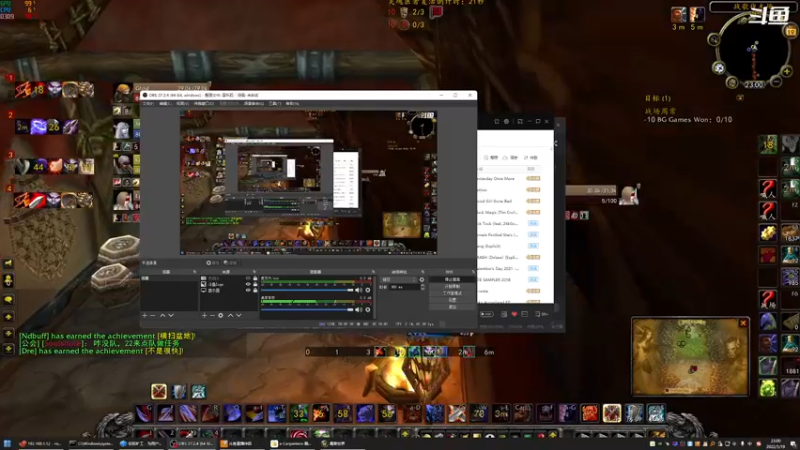Add a new scene in OBS Scenes panel
Viewport: 800px width, 450px height.
[145, 315]
